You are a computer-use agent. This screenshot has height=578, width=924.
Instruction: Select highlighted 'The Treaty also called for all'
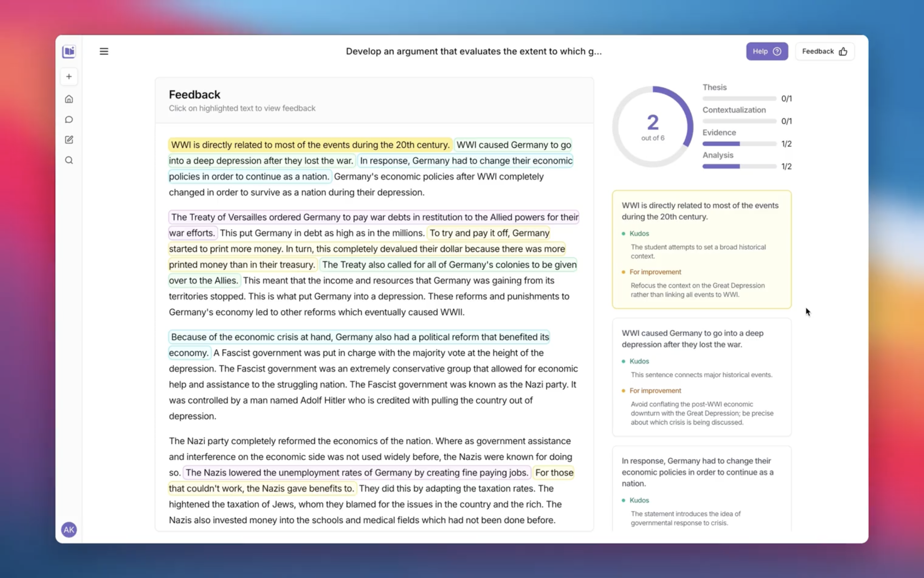coord(448,265)
